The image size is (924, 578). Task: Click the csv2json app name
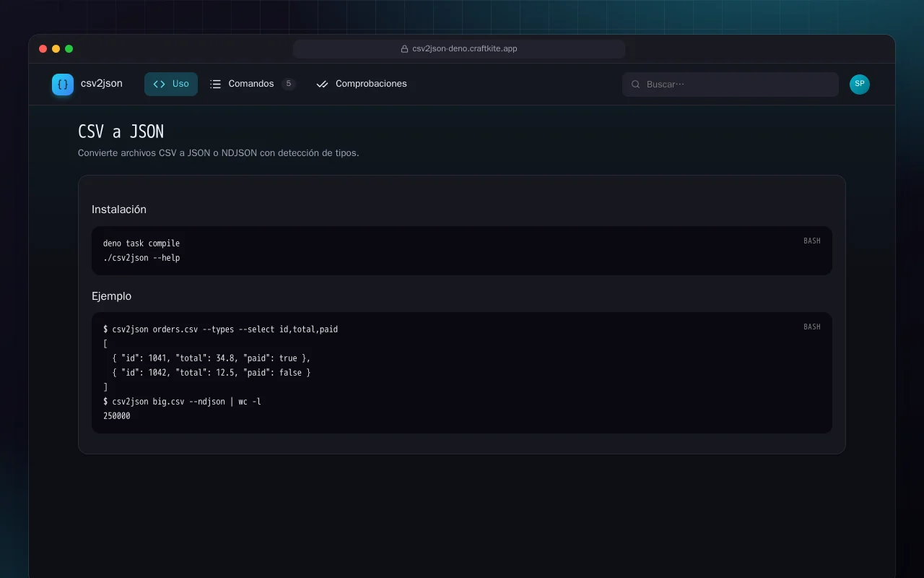(x=102, y=84)
